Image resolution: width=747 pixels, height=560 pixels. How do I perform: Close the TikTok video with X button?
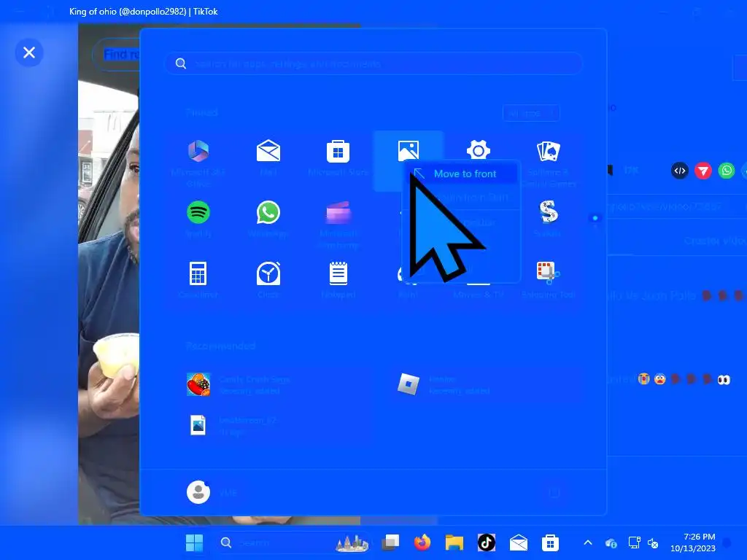click(29, 52)
